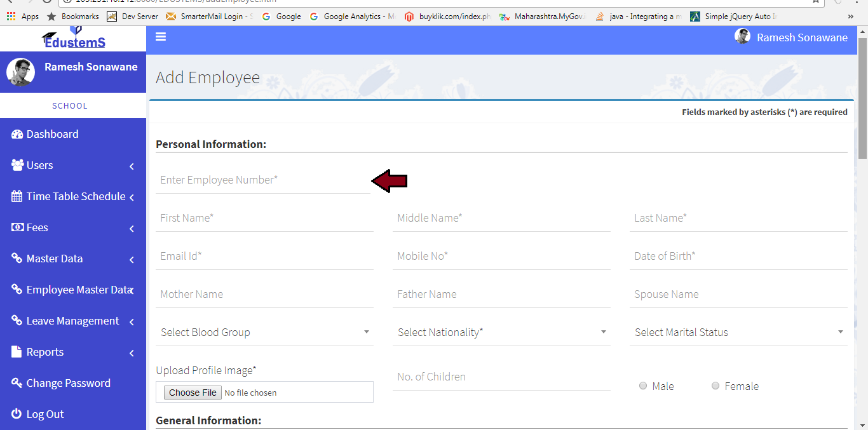Click the Fees money icon in sidebar
Image resolution: width=868 pixels, height=430 pixels.
pos(17,227)
